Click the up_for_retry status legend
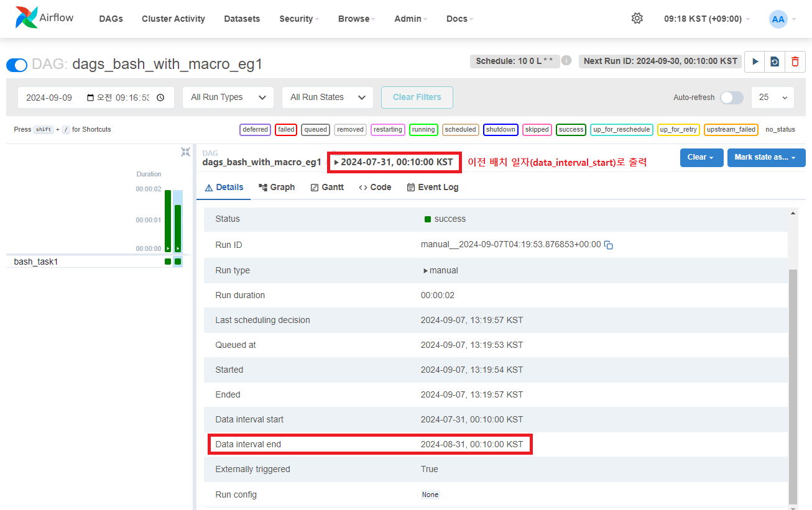This screenshot has width=812, height=510. [678, 130]
